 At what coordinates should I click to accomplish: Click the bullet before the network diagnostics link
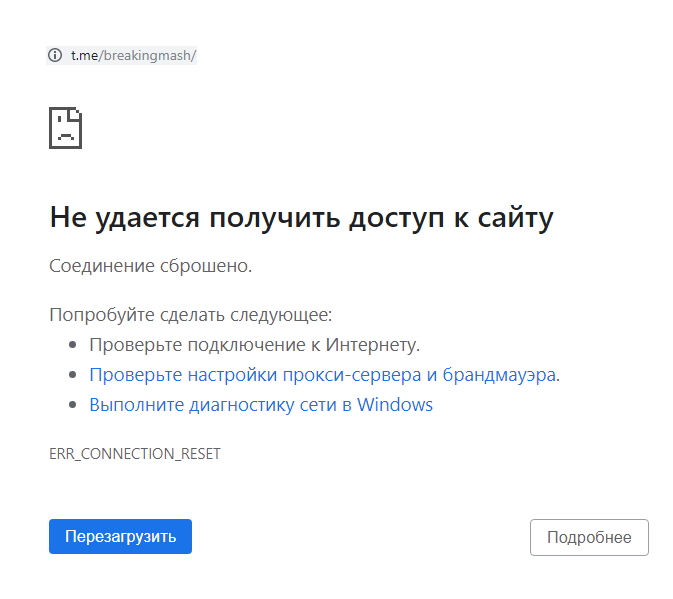pyautogui.click(x=73, y=406)
